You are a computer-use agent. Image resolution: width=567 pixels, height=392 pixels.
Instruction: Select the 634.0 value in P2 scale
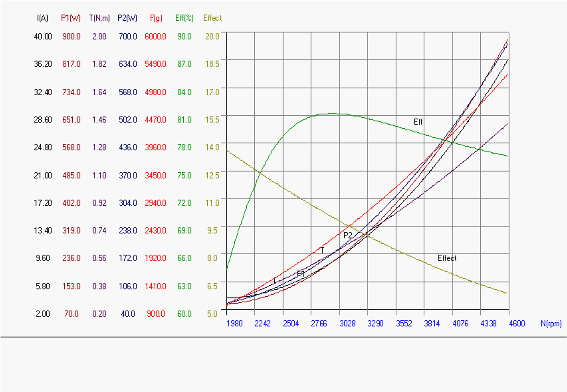128,64
